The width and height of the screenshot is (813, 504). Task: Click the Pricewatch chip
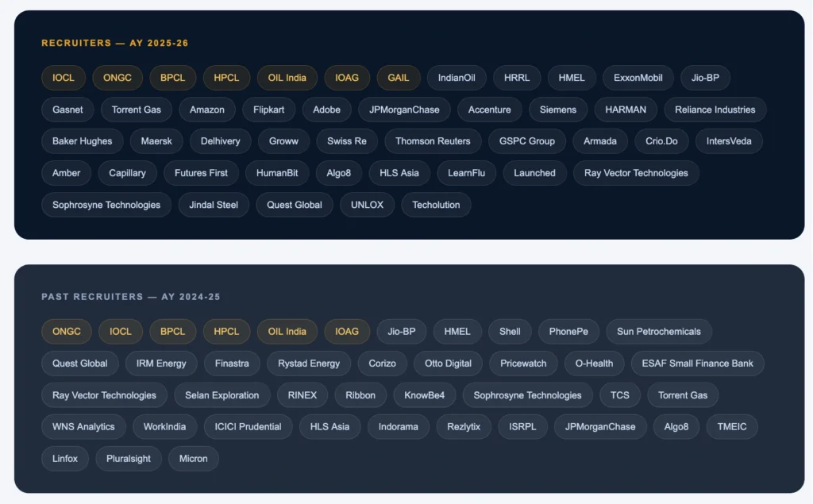pyautogui.click(x=523, y=364)
